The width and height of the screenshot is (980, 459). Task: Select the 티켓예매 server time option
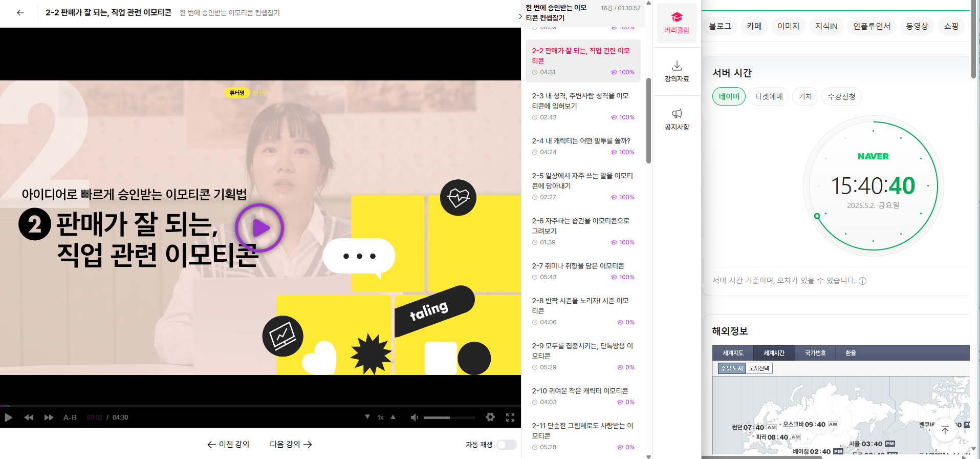(x=769, y=96)
